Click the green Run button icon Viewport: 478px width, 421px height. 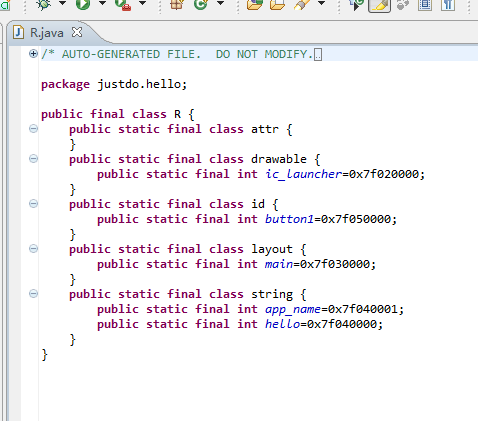tap(83, 4)
